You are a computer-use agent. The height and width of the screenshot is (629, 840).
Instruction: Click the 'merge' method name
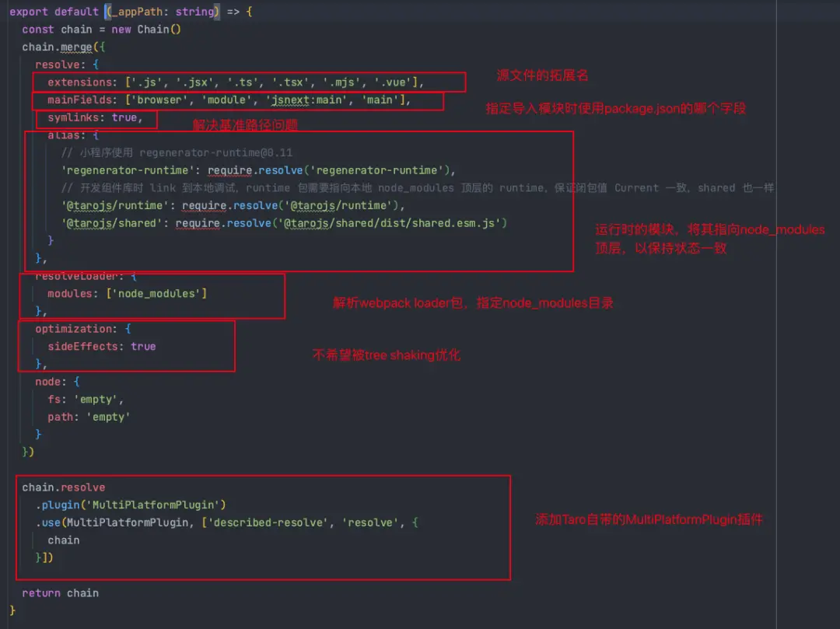pyautogui.click(x=76, y=47)
